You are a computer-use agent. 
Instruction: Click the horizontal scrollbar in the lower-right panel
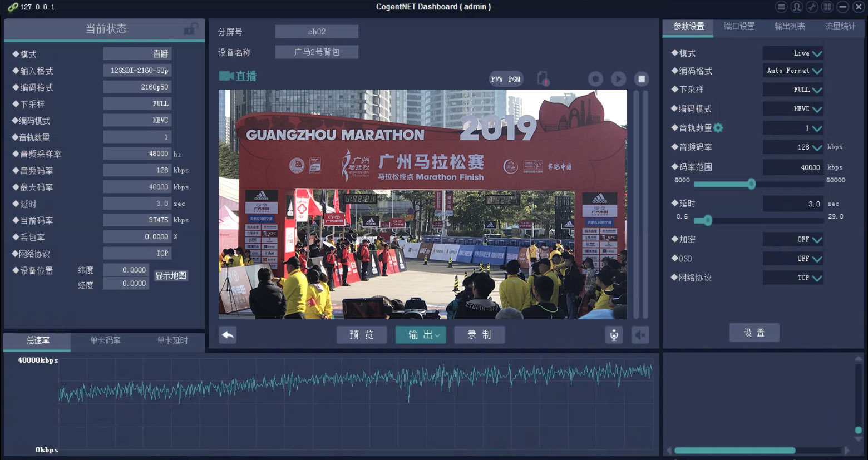pyautogui.click(x=734, y=451)
